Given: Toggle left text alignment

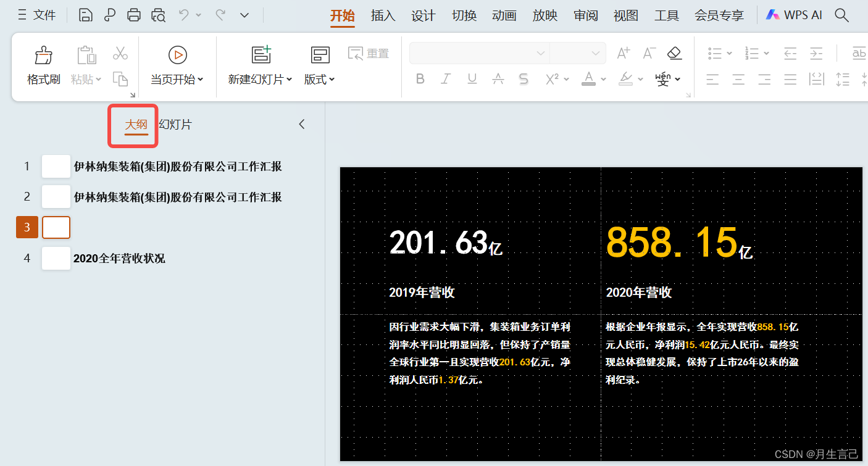Looking at the screenshot, I should click(x=712, y=79).
